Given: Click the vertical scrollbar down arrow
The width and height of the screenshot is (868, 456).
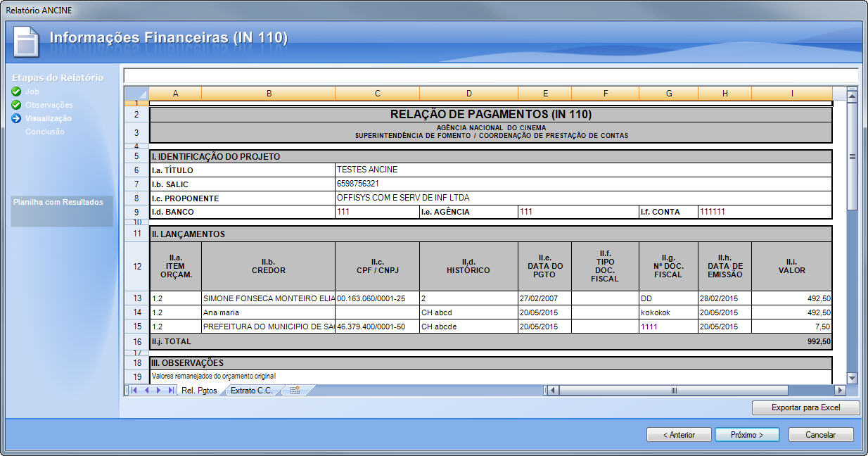Looking at the screenshot, I should point(852,379).
